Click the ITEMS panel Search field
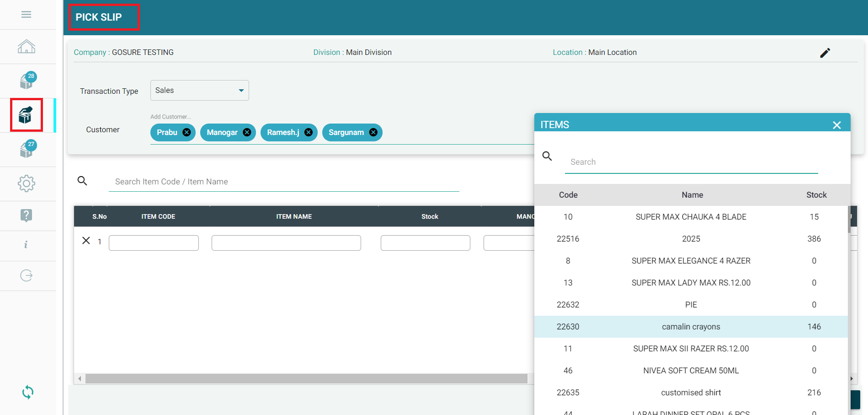The height and width of the screenshot is (415, 868). click(692, 162)
